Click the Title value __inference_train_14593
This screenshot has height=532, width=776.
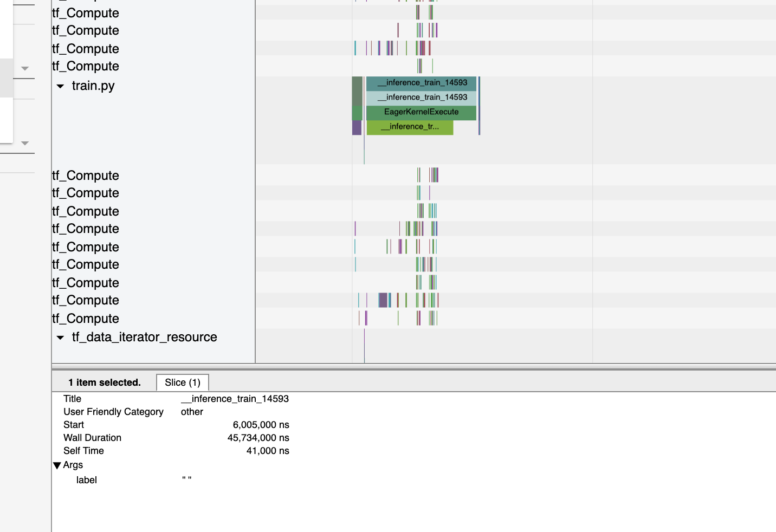pyautogui.click(x=235, y=399)
